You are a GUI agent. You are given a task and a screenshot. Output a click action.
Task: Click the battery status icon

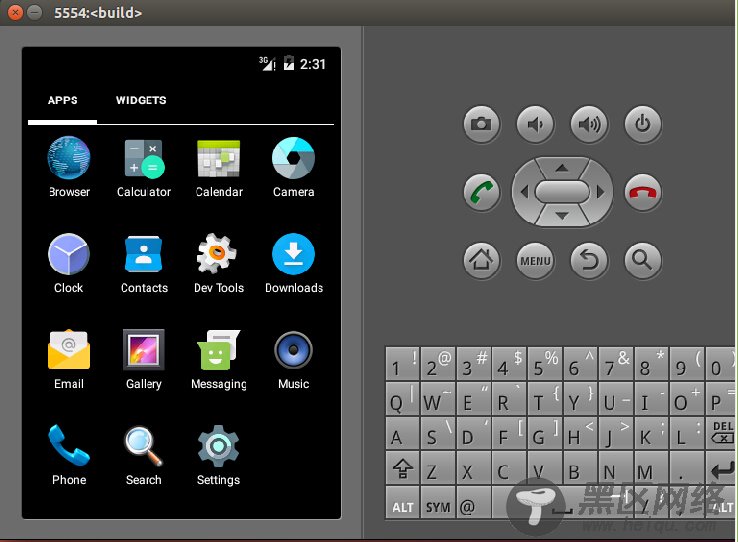pos(289,64)
